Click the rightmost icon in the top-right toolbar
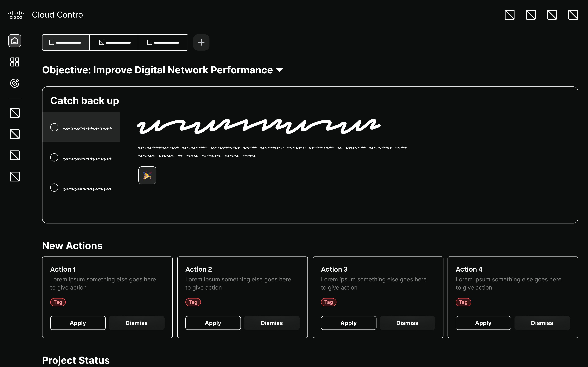Viewport: 588px width, 367px height. 573,15
